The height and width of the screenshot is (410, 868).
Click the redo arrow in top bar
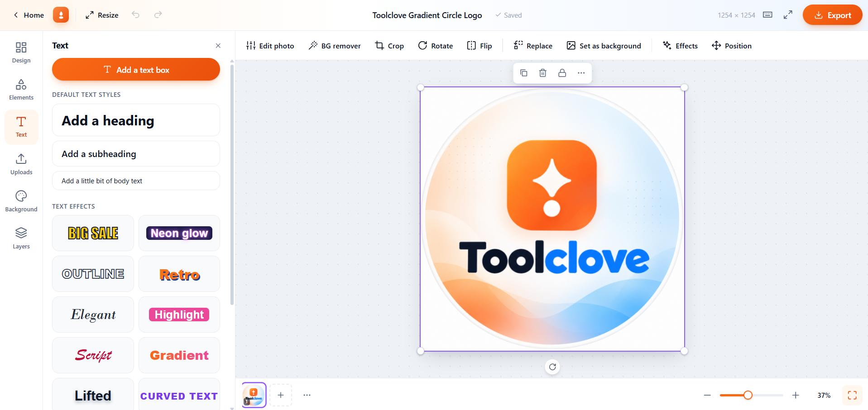pyautogui.click(x=158, y=15)
